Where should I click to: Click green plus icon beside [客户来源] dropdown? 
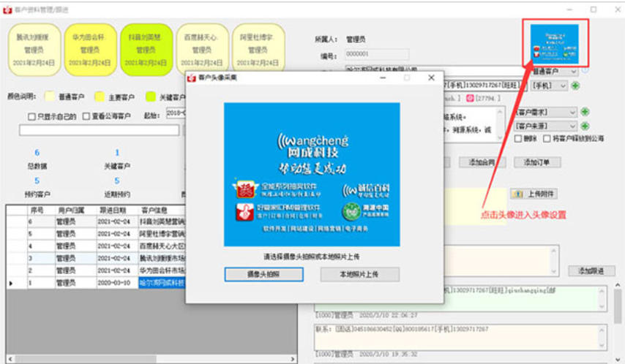pos(585,125)
